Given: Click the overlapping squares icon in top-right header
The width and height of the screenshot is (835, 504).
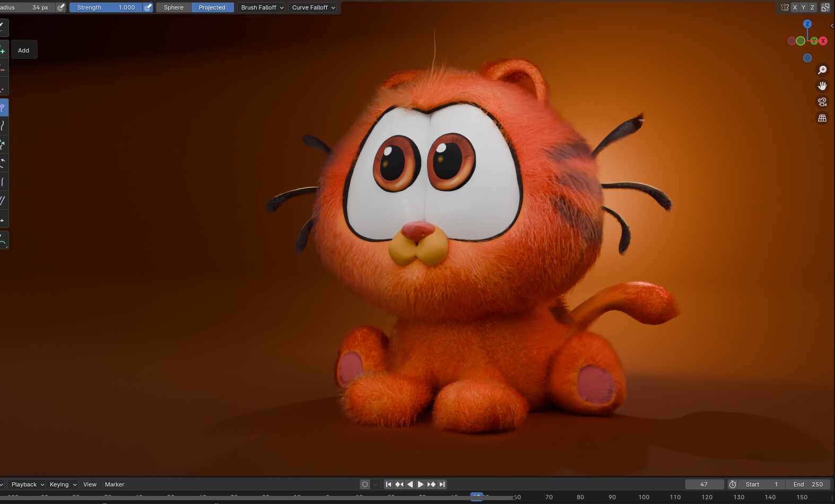Looking at the screenshot, I should [825, 7].
